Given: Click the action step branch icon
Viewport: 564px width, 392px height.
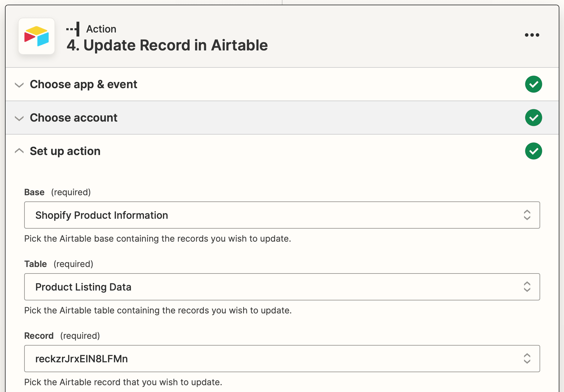Looking at the screenshot, I should tap(73, 29).
